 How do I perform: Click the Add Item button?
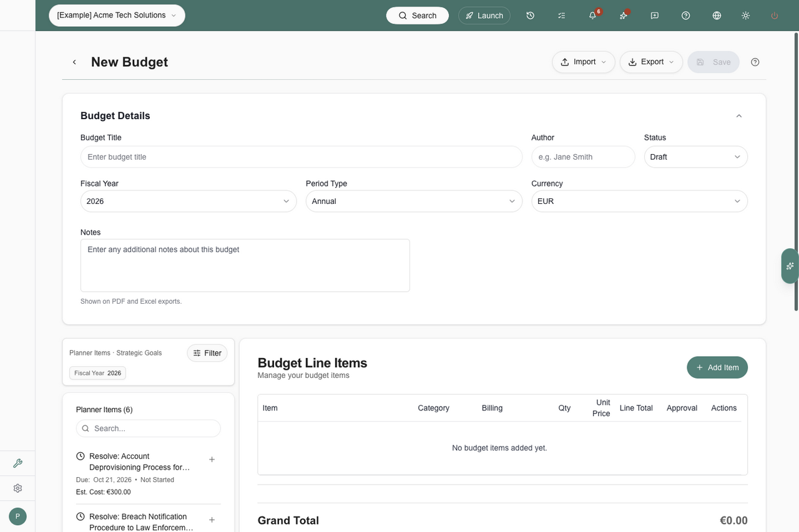(x=717, y=367)
